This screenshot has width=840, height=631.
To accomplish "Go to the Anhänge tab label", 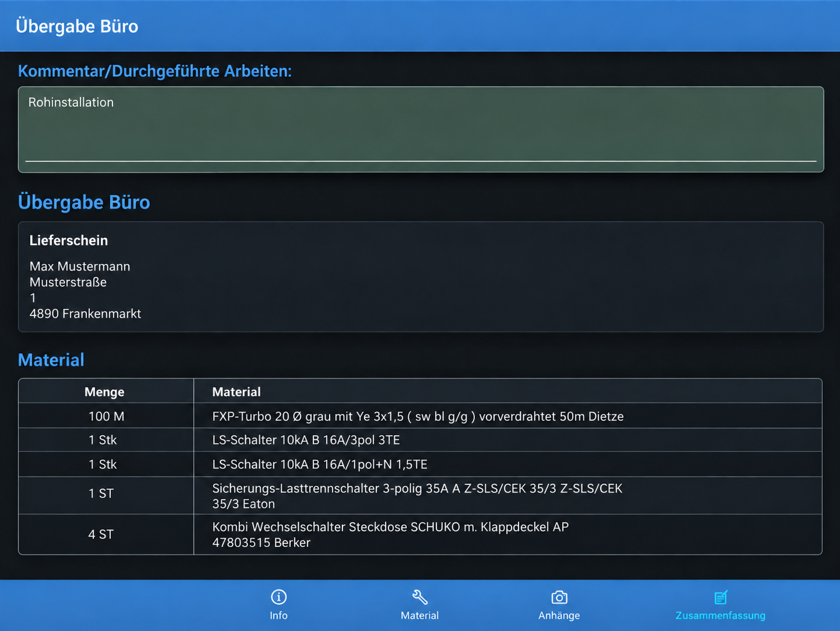I will 559,615.
